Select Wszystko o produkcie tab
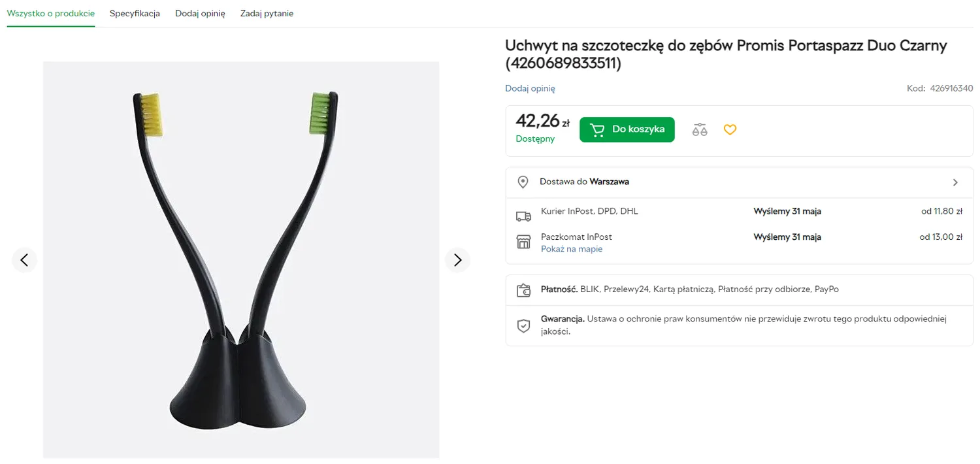Screen dimensions: 980x464 tap(51, 14)
